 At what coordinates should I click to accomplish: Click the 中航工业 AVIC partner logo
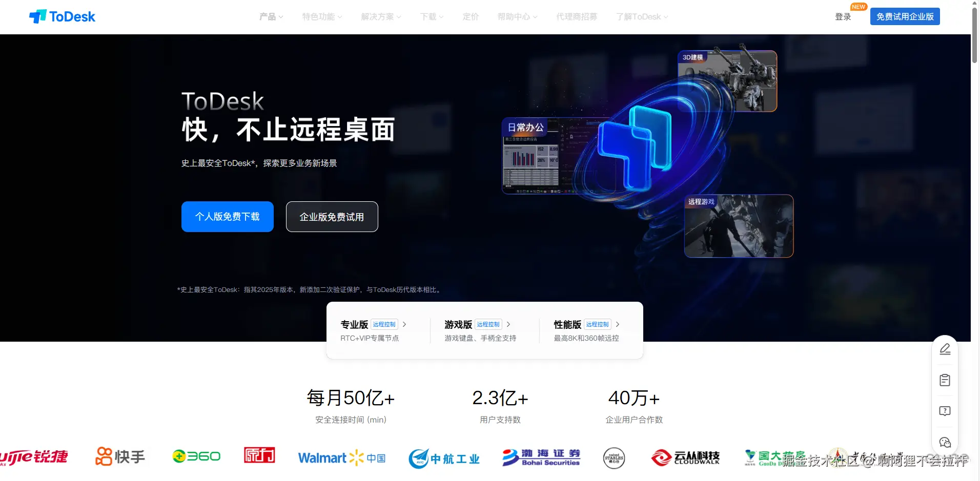444,458
